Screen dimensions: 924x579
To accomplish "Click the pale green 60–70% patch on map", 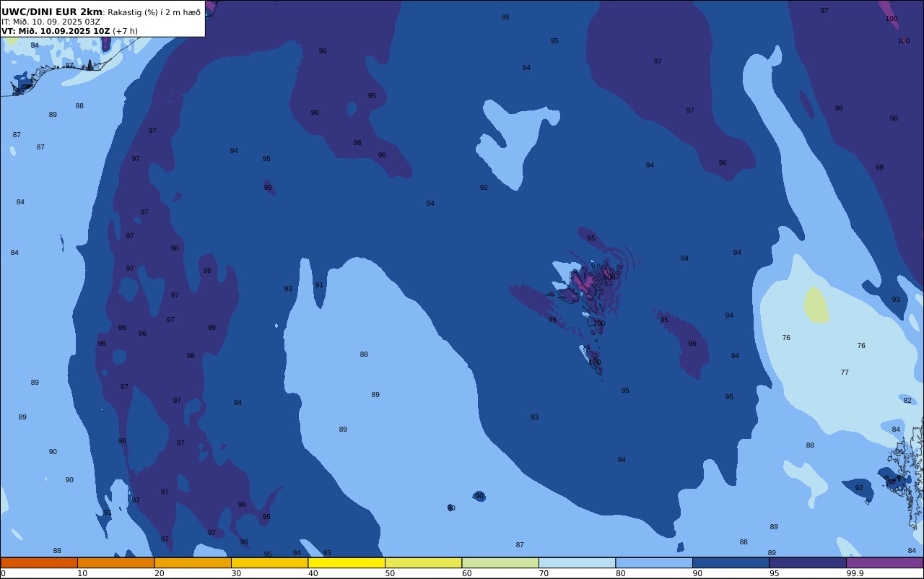I will click(816, 305).
